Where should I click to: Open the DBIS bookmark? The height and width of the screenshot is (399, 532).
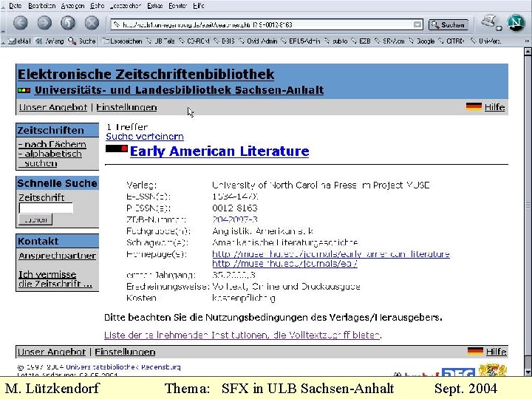(x=224, y=41)
